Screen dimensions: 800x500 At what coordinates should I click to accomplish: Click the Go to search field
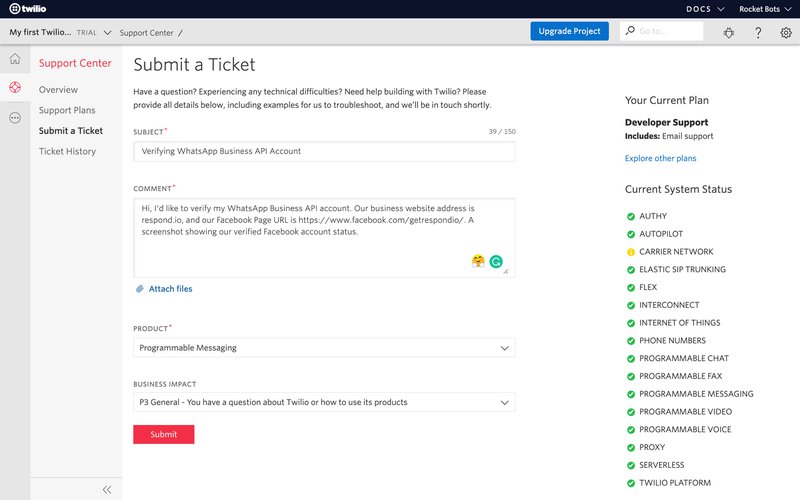[x=661, y=31]
